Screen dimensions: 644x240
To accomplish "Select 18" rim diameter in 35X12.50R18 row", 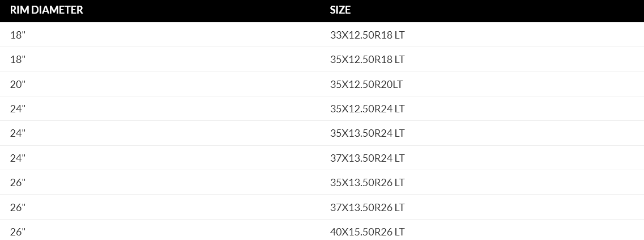I will 18,60.
